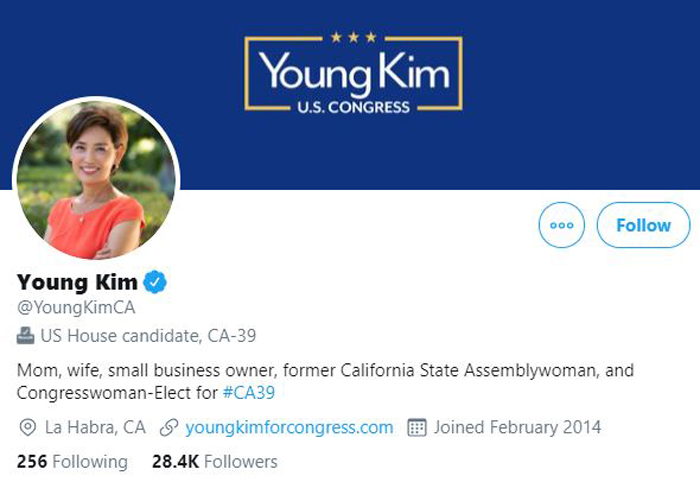Follow Young Kim's account
Image resolution: width=700 pixels, height=482 pixels.
643,225
